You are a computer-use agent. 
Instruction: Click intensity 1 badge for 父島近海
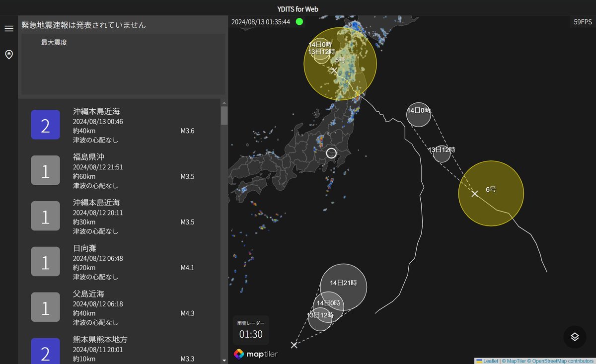click(45, 307)
